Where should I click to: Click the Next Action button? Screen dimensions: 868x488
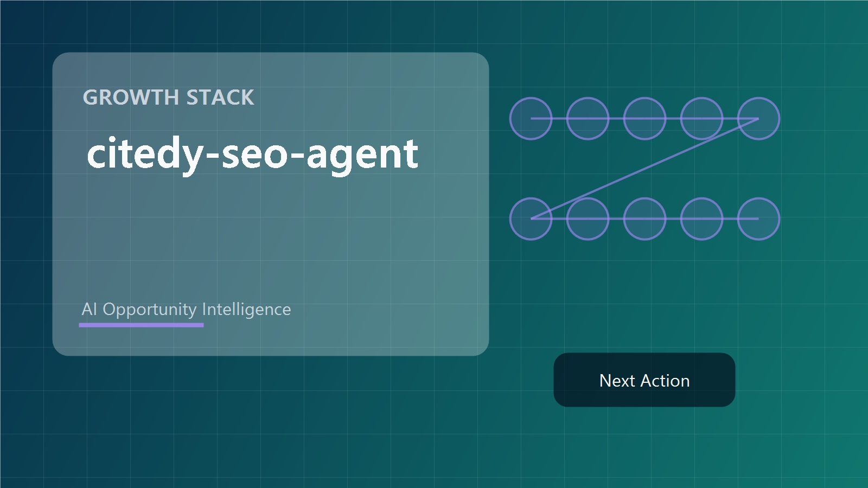pos(644,380)
